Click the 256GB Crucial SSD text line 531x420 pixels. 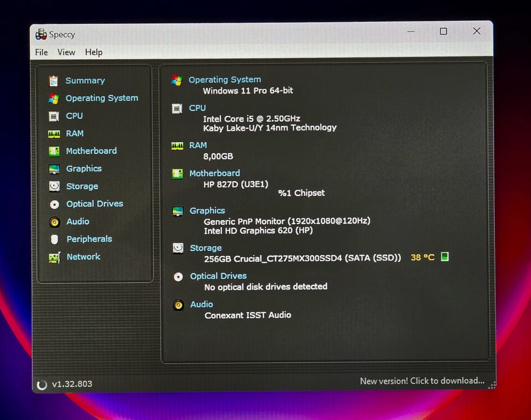click(x=303, y=259)
